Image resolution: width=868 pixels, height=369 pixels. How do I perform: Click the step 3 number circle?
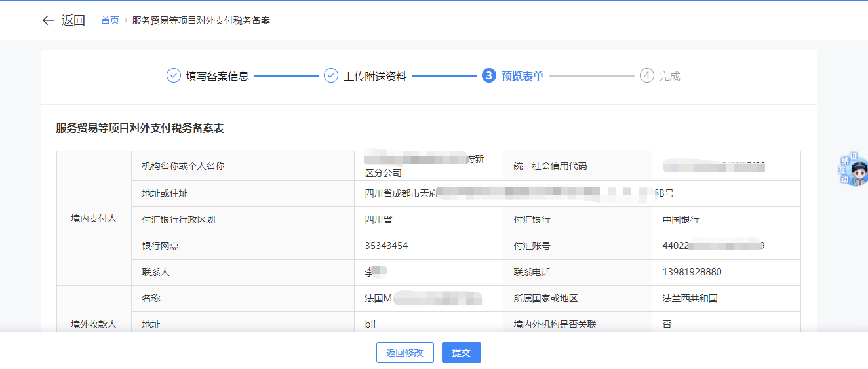click(x=488, y=76)
